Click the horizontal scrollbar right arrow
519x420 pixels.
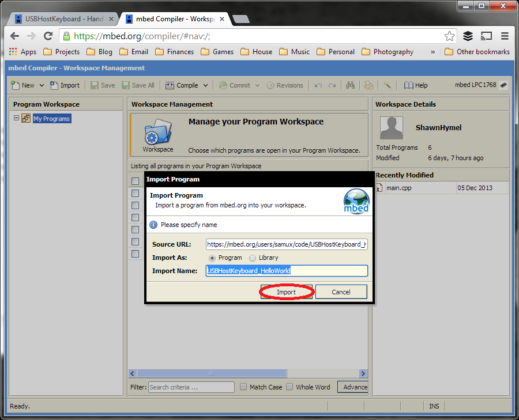pyautogui.click(x=363, y=373)
